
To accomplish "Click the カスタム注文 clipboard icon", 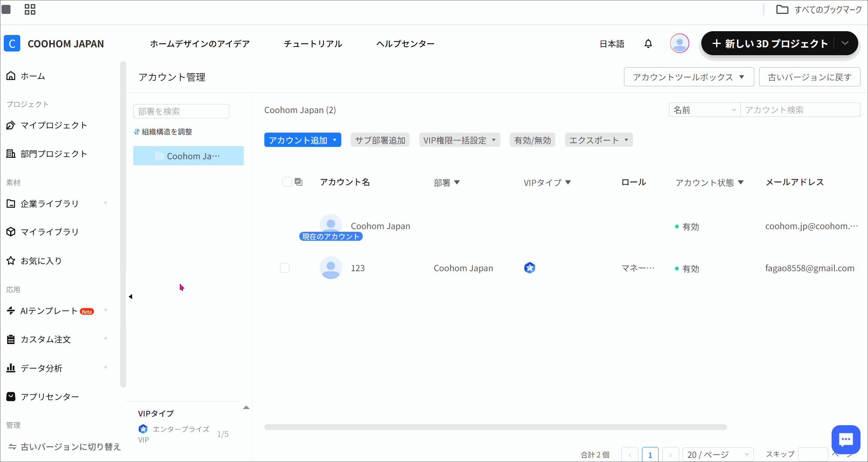I will [11, 339].
